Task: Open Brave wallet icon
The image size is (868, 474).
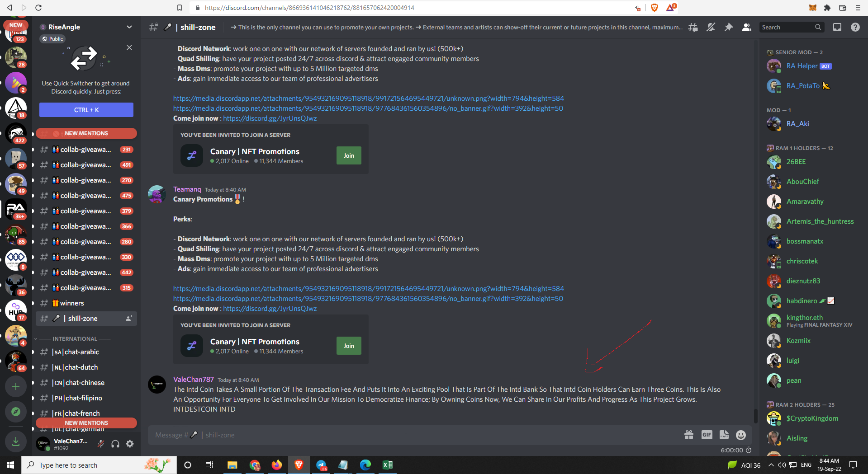Action: (842, 8)
